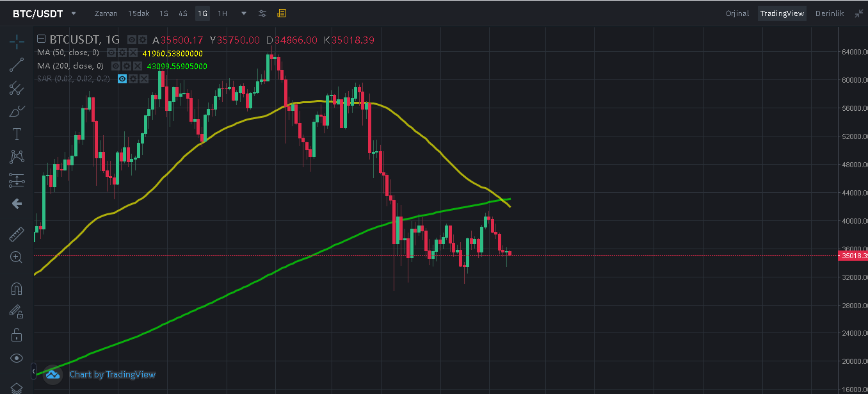
Task: Select the brush drawing tool
Action: [17, 111]
